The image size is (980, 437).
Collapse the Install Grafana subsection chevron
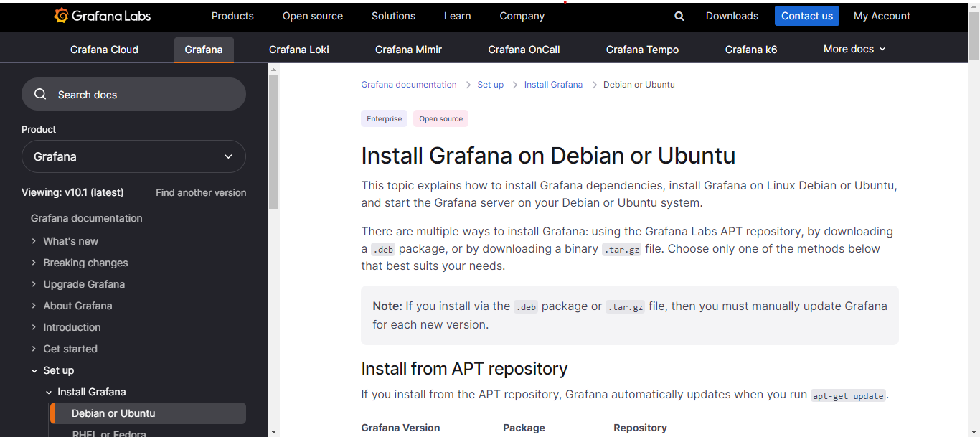tap(49, 392)
